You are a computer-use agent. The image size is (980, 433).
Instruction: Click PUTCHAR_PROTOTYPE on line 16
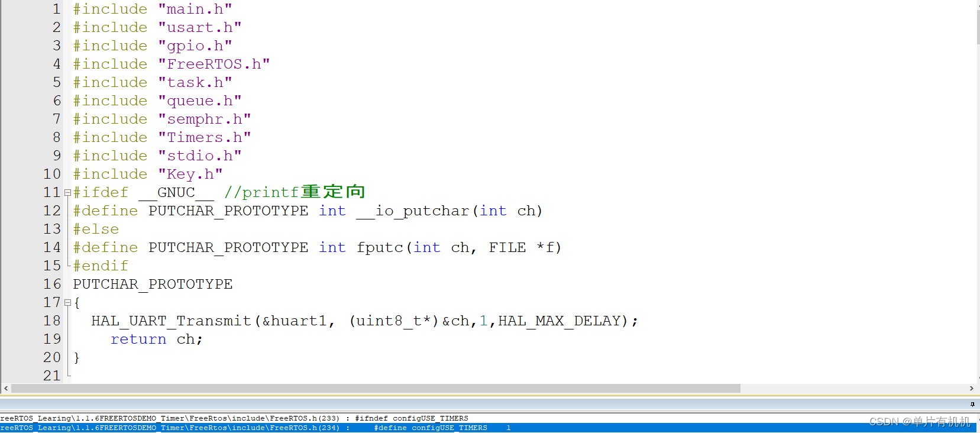point(153,285)
